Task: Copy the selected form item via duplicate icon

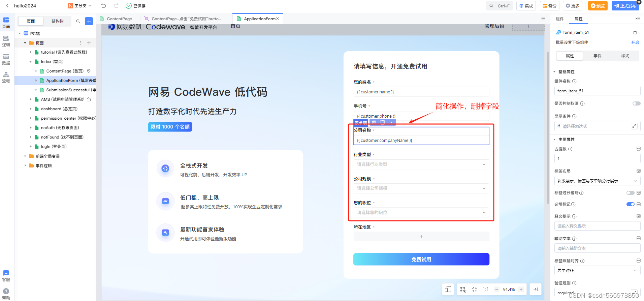Action: (x=374, y=122)
